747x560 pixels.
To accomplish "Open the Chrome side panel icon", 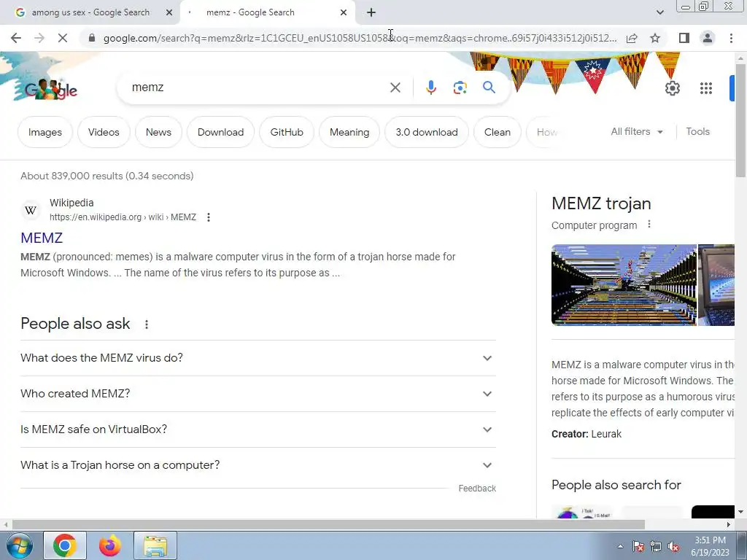I will pos(684,38).
